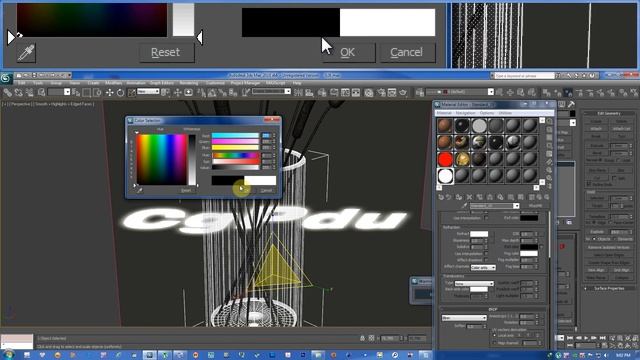The width and height of the screenshot is (640, 360).
Task: Toggle Selection Lock in status bar
Action: [362, 338]
